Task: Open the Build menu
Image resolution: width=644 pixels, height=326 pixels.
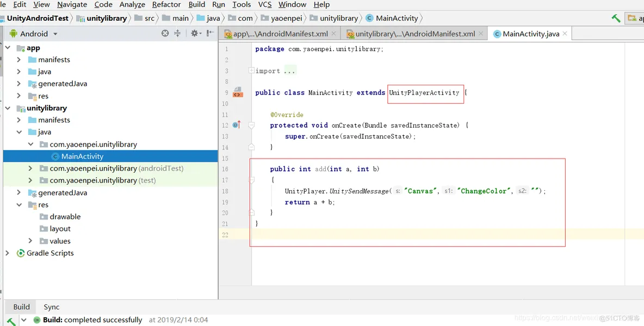Action: pyautogui.click(x=197, y=4)
